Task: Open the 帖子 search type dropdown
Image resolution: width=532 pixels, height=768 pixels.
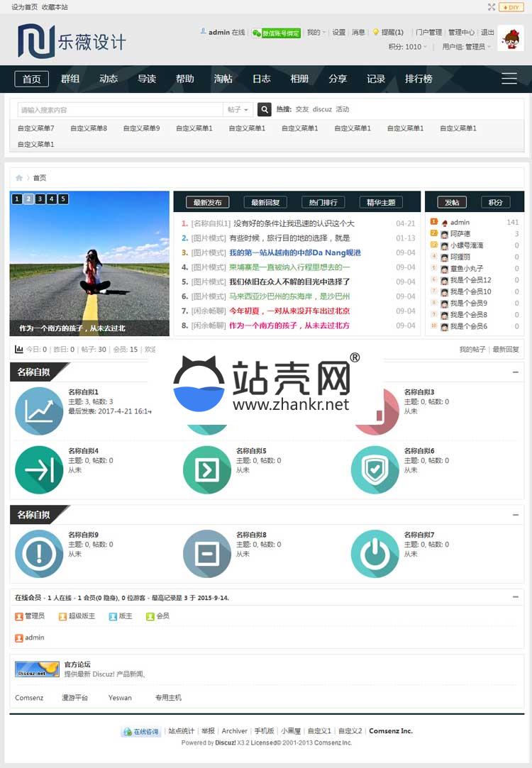Action: 238,110
